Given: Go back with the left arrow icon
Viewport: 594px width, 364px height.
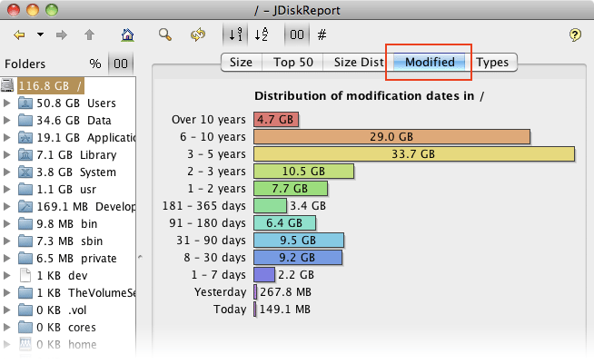Looking at the screenshot, I should pos(19,34).
